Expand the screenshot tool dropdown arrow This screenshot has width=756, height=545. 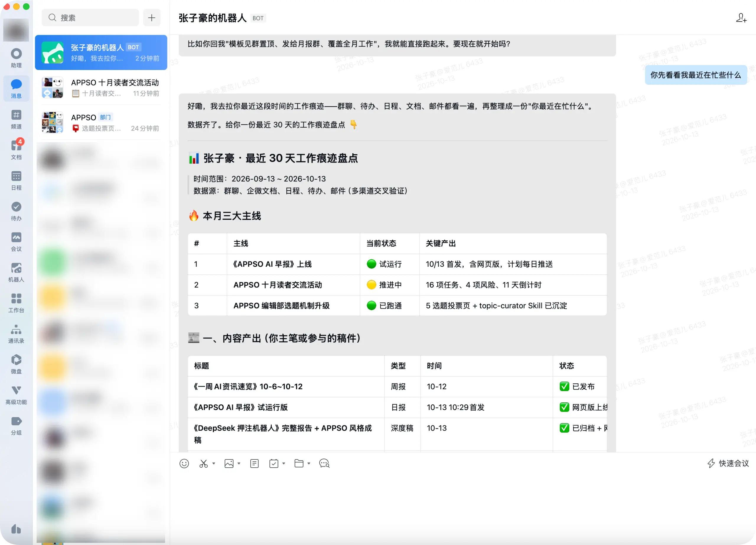click(214, 463)
